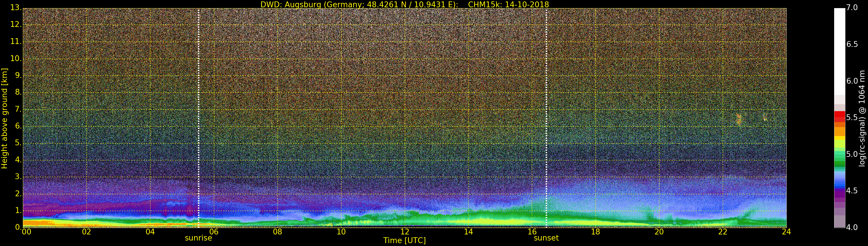Click the height tick label '11.'

point(16,41)
